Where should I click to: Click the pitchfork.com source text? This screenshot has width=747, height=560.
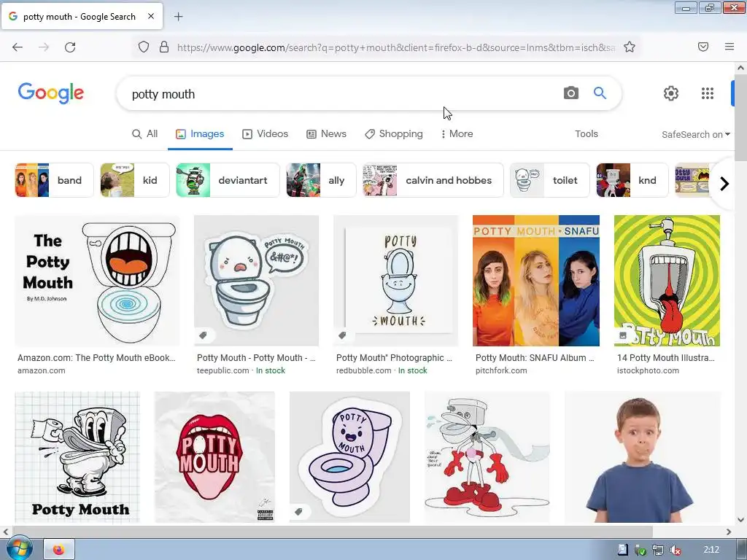click(x=501, y=370)
